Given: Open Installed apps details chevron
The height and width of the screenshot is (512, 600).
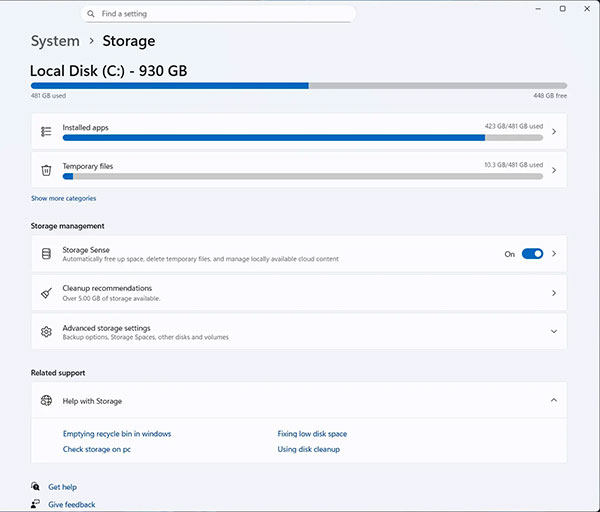Looking at the screenshot, I should (554, 131).
